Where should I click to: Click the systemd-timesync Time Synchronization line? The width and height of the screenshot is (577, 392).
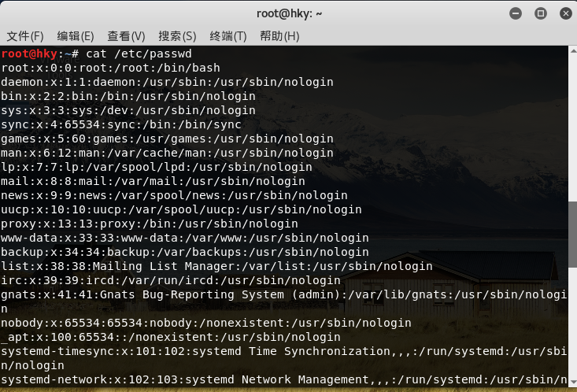[283, 358]
